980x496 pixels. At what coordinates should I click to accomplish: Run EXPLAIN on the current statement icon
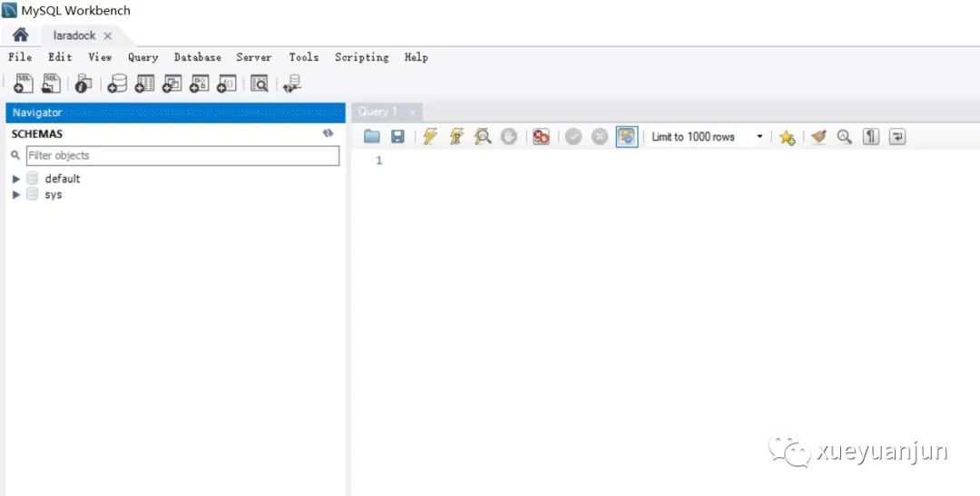pyautogui.click(x=483, y=136)
